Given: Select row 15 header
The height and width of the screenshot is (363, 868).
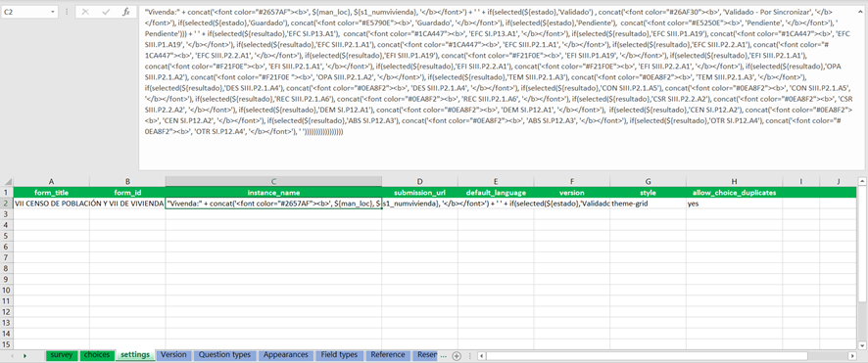Looking at the screenshot, I should (x=7, y=344).
